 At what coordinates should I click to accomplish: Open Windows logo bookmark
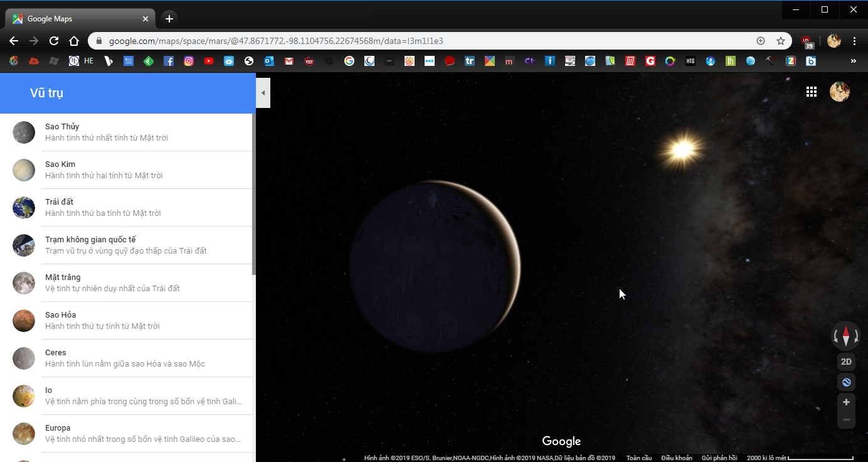pos(54,61)
